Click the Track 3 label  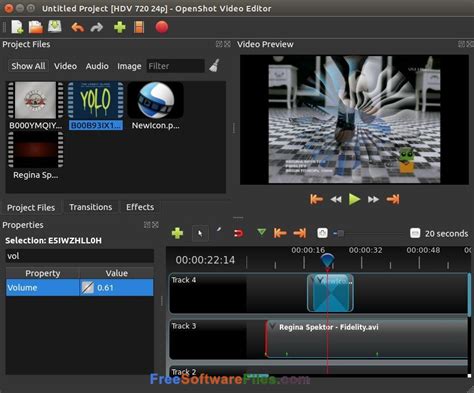pyautogui.click(x=184, y=326)
